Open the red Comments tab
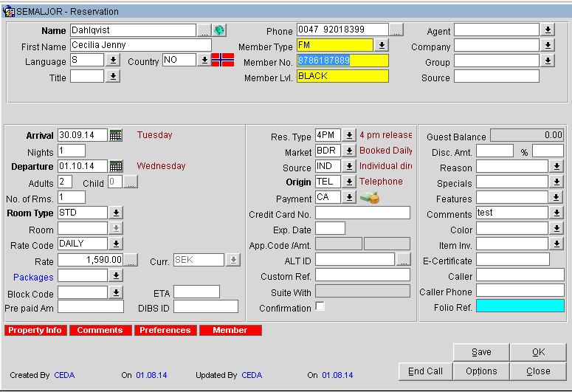This screenshot has height=392, width=572. point(100,330)
